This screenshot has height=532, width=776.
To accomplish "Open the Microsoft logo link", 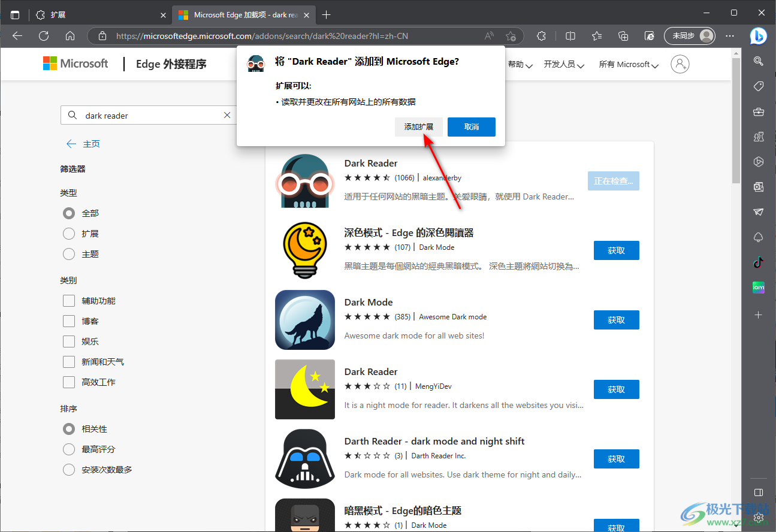I will coord(76,64).
